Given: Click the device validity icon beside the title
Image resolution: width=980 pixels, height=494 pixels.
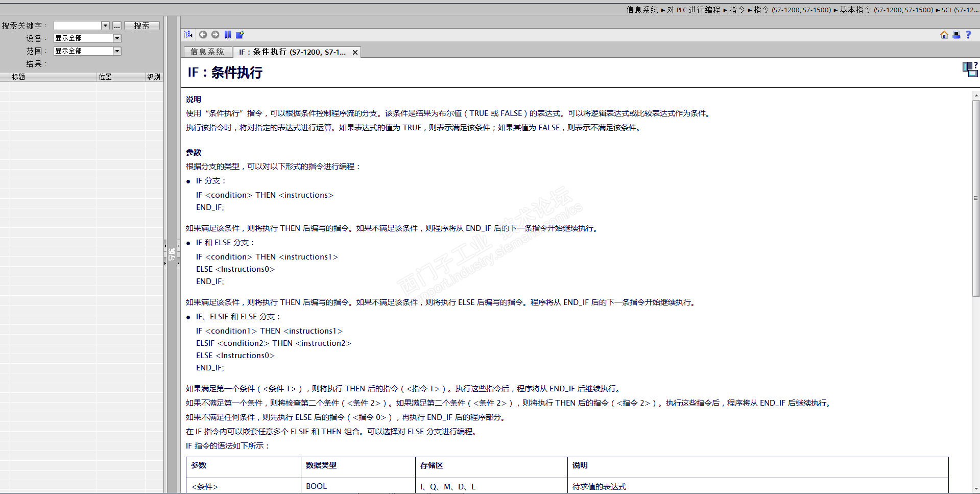Looking at the screenshot, I should (970, 69).
